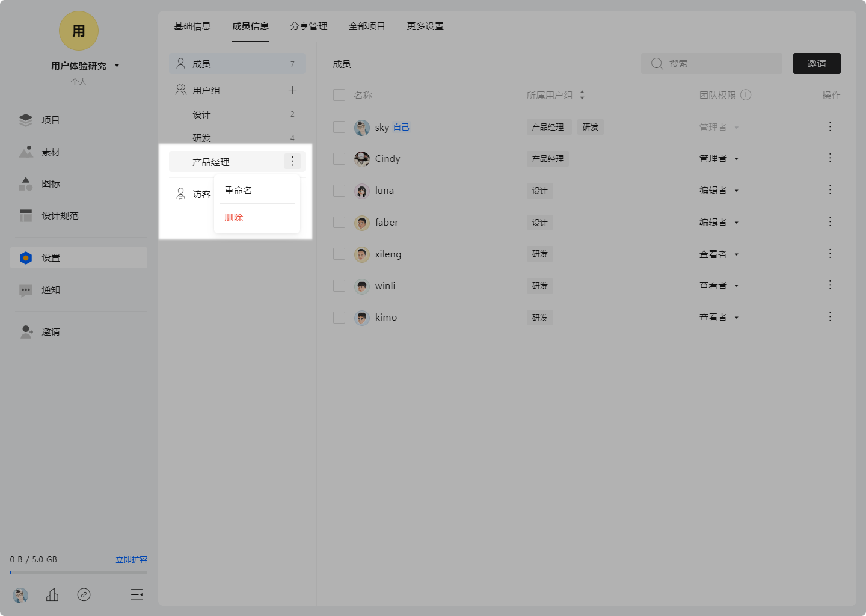Switch to the 基础信息 tab
Viewport: 866px width, 616px height.
[x=192, y=26]
